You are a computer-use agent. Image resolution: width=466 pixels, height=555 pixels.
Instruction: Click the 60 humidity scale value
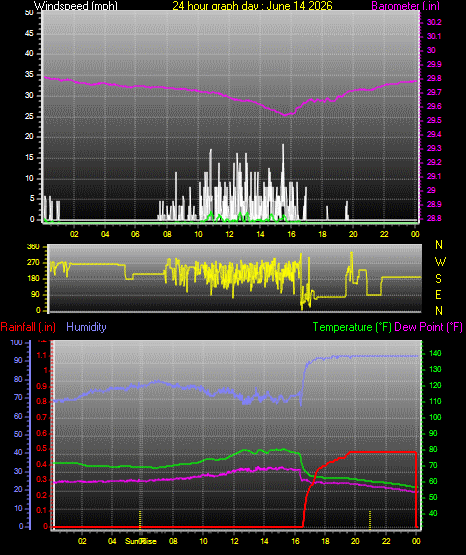coord(18,416)
